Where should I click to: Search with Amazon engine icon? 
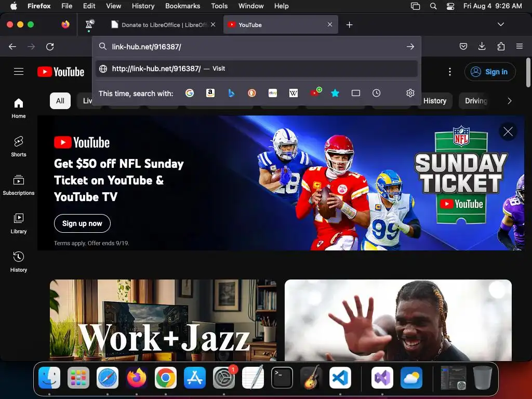(210, 93)
